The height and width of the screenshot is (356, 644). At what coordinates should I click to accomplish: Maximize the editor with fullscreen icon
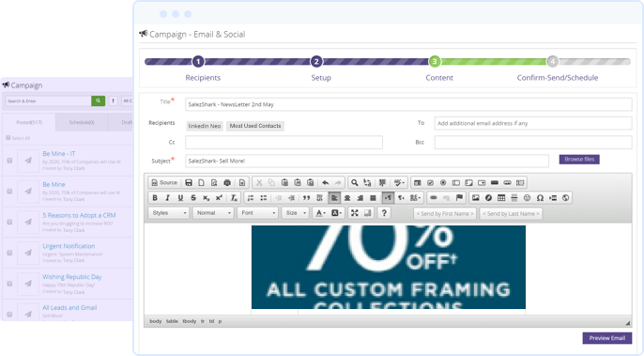[355, 213]
